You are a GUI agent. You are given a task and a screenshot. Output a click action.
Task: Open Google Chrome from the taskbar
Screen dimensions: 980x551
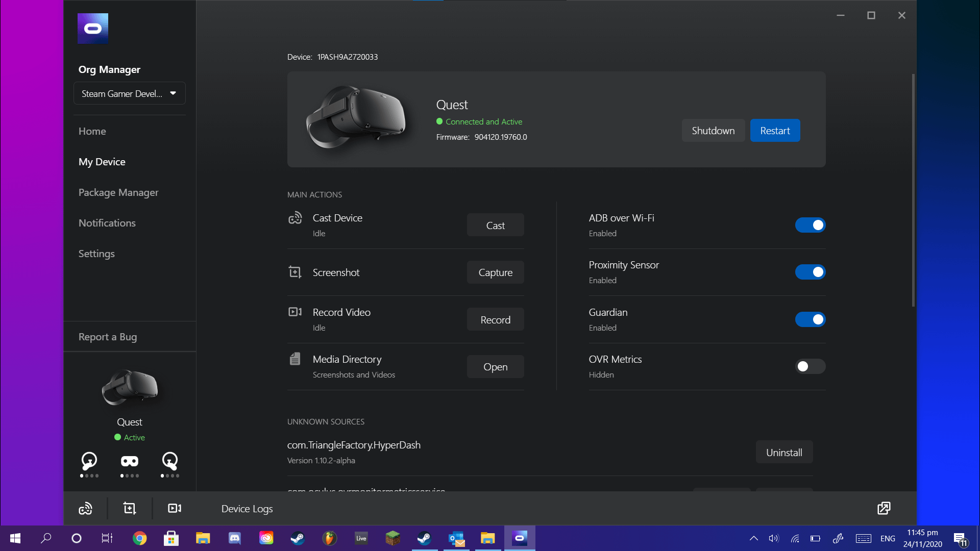(x=139, y=538)
